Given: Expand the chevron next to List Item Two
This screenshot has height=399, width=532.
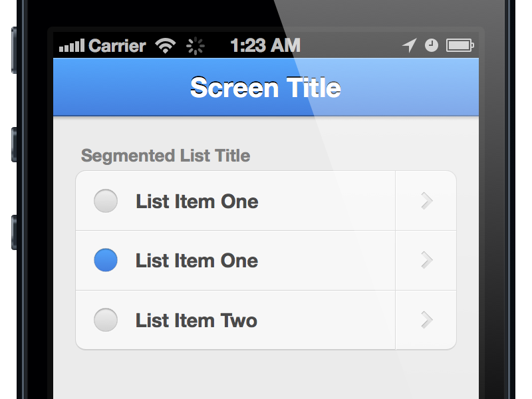Looking at the screenshot, I should pyautogui.click(x=426, y=320).
